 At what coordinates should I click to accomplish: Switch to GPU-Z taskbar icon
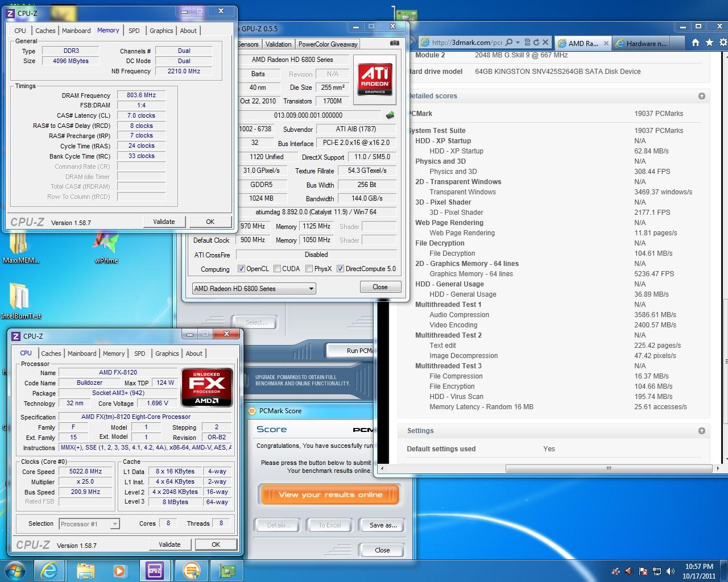227,570
